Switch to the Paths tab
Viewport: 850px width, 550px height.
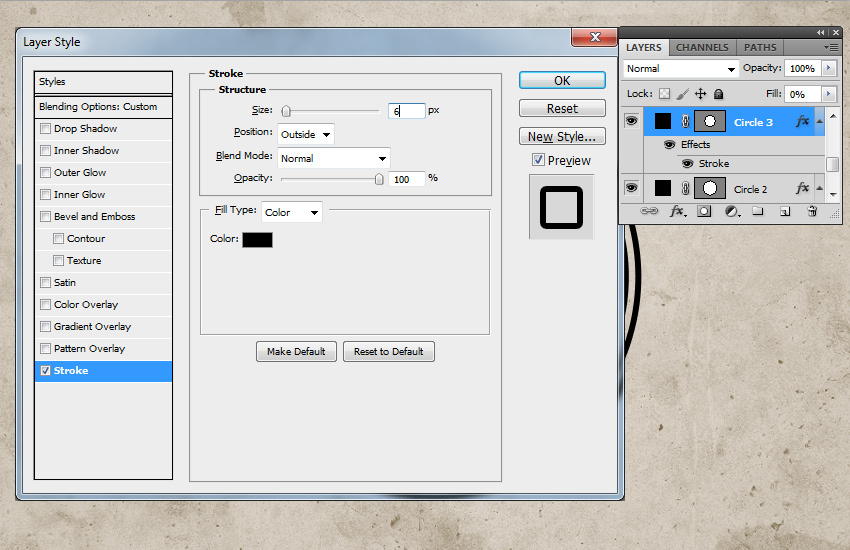click(760, 47)
